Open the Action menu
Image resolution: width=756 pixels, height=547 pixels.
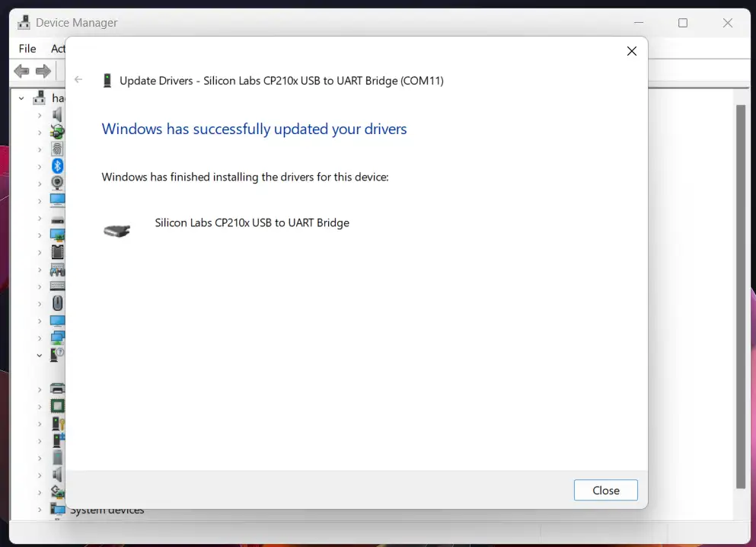pyautogui.click(x=58, y=48)
